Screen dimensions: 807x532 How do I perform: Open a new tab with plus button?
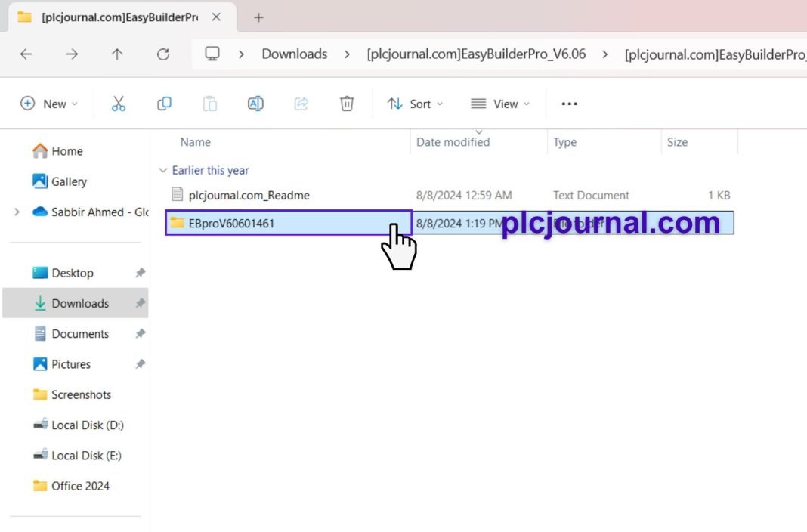click(x=258, y=17)
